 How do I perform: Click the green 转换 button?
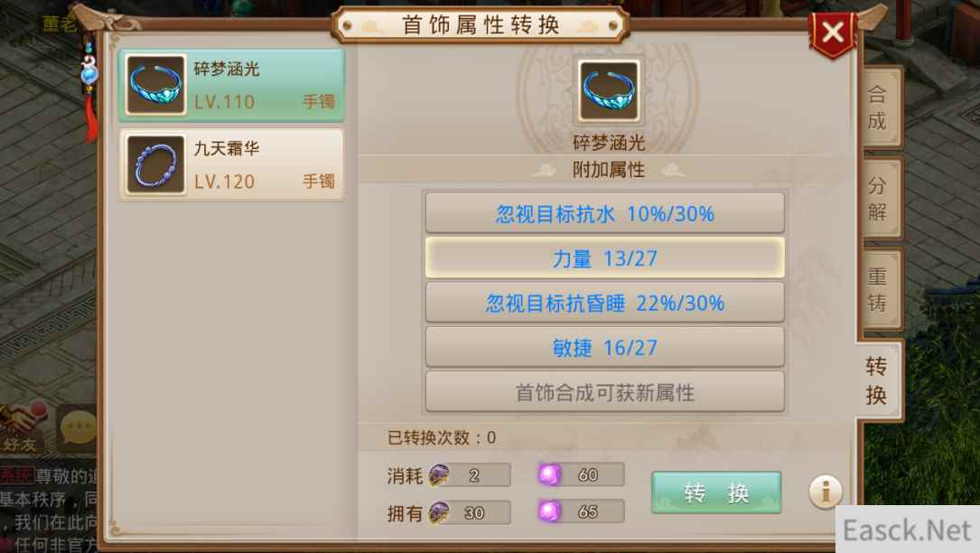[716, 493]
